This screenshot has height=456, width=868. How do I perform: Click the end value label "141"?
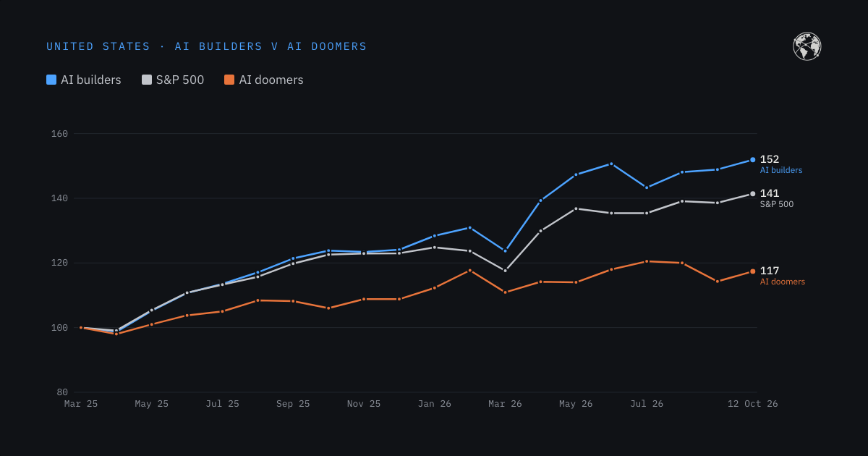click(770, 193)
